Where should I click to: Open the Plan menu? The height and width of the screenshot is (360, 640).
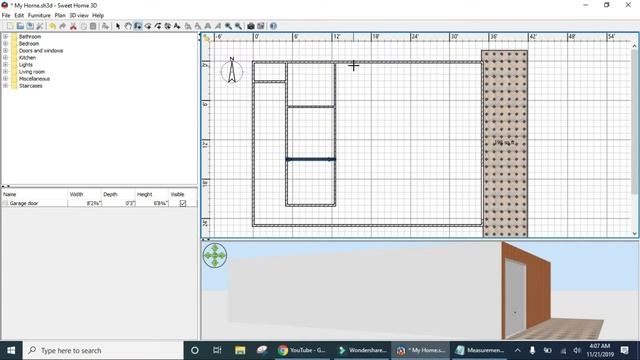[x=60, y=16]
